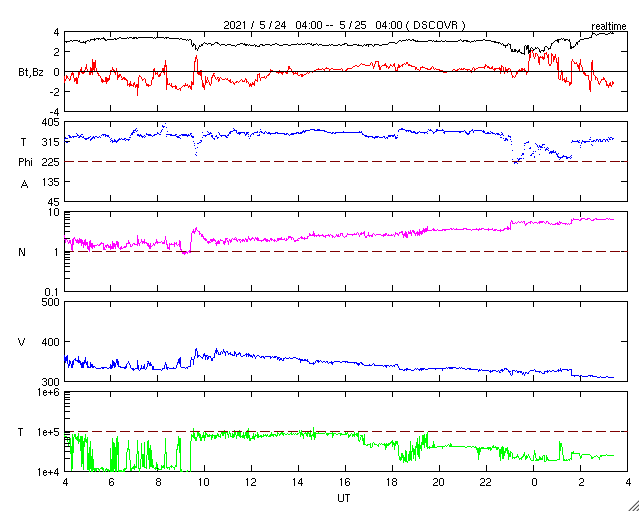Screen dimensions: 640x512
Task: Select the 18 hour tick on time axis
Action: pyautogui.click(x=392, y=482)
